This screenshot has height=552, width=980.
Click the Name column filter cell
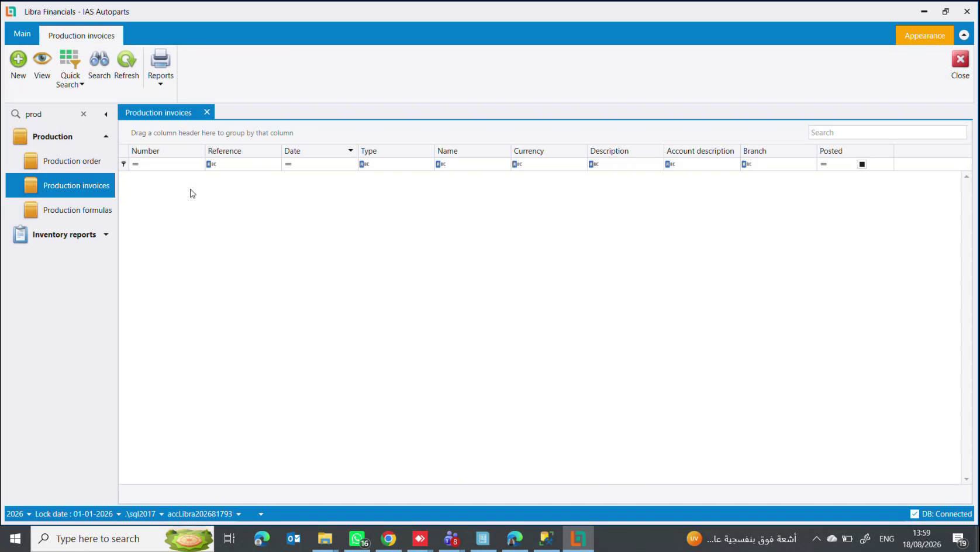coord(472,164)
